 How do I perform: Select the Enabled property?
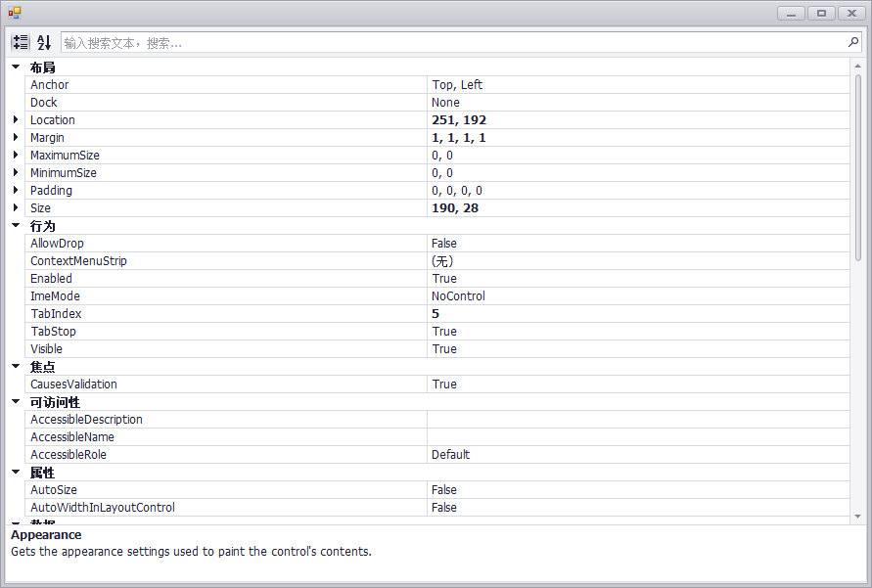pos(226,279)
